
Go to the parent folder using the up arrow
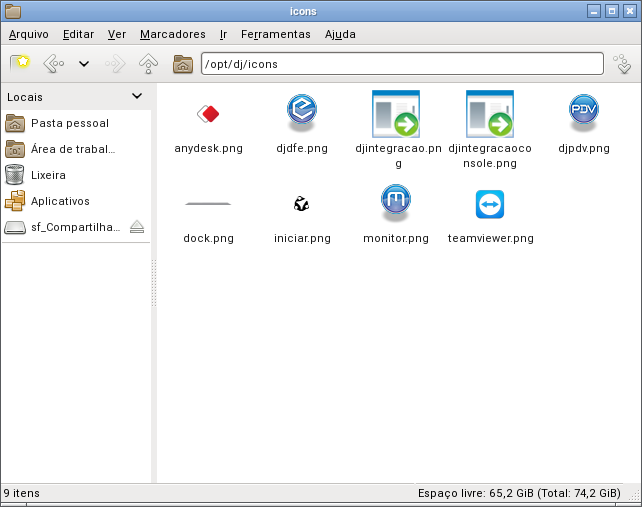148,63
